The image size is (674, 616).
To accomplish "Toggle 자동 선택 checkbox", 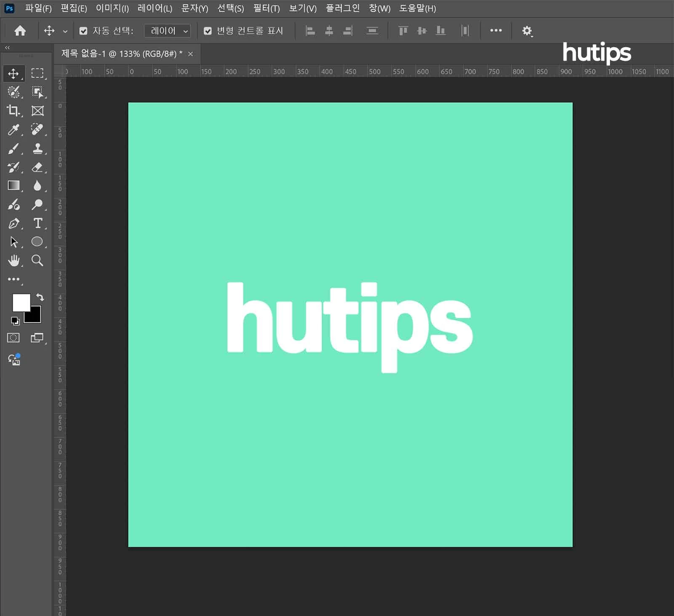I will (83, 31).
